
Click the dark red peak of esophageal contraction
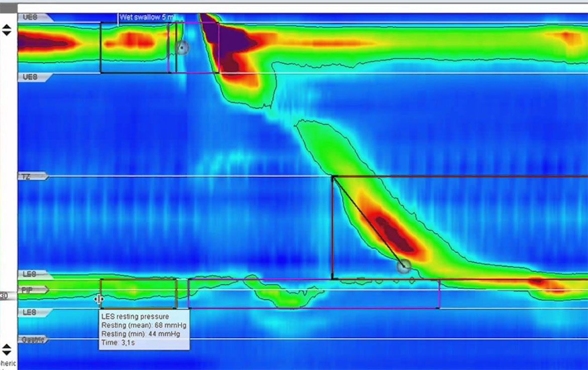[391, 230]
